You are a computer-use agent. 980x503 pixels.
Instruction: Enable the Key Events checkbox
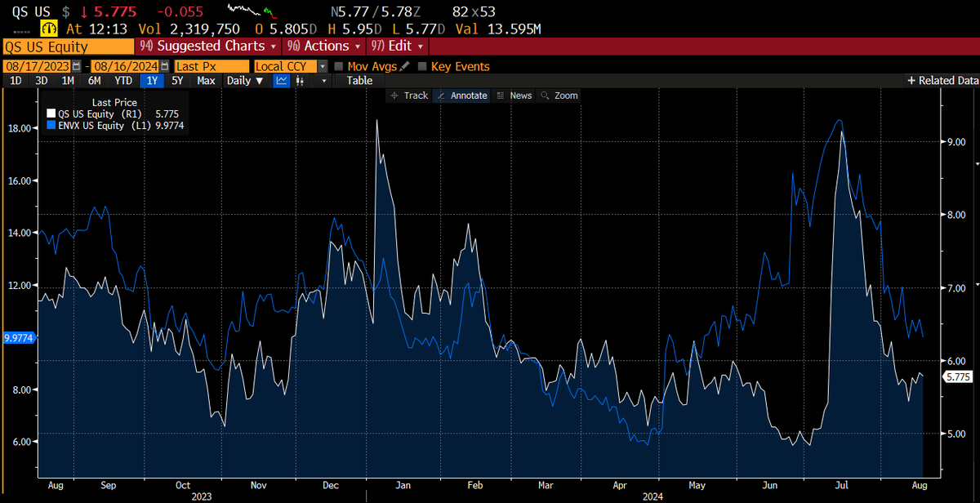[x=422, y=66]
